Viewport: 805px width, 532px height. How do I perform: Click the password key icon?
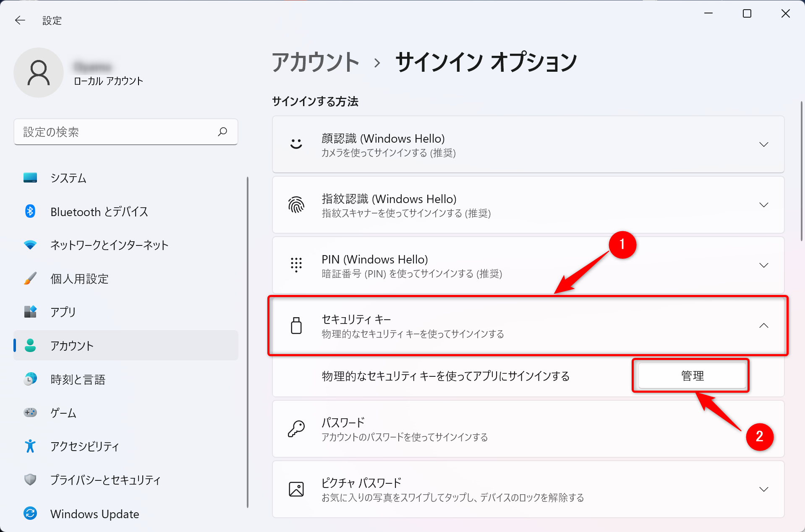coord(296,429)
